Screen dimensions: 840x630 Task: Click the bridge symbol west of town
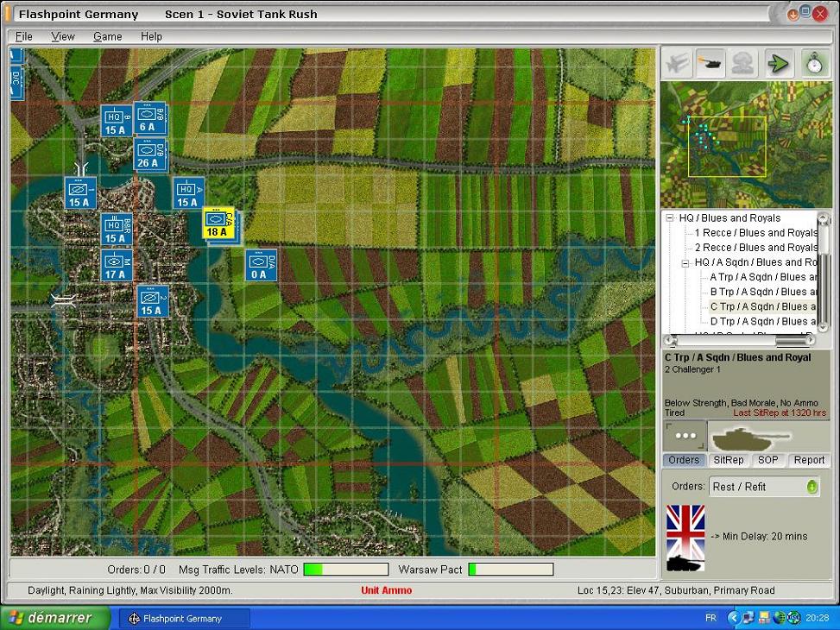(62, 300)
